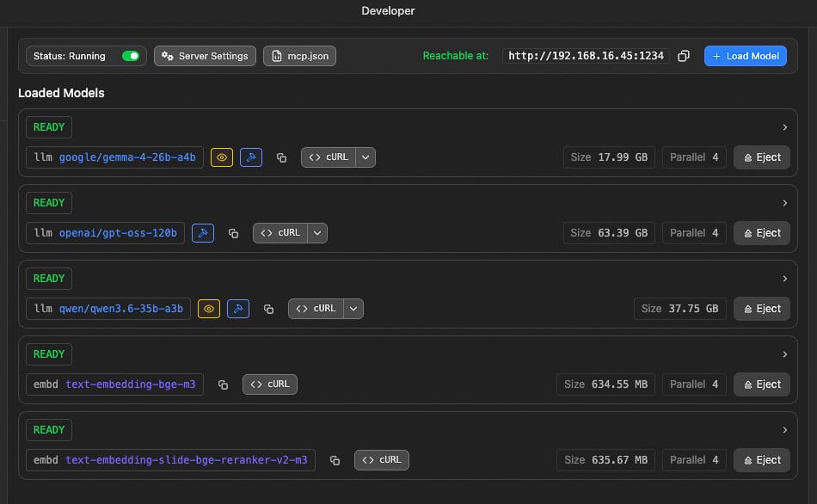817x504 pixels.
Task: Click the tool-use hammer icon for openai/gpt-oss-120b
Action: pyautogui.click(x=203, y=233)
